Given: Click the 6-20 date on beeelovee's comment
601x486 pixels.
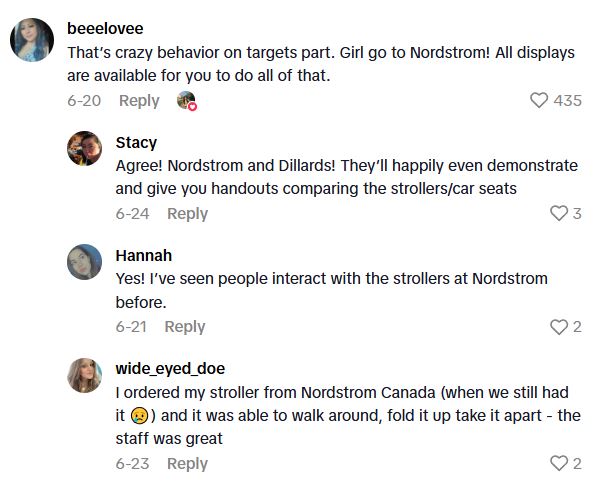Looking at the screenshot, I should pos(84,100).
